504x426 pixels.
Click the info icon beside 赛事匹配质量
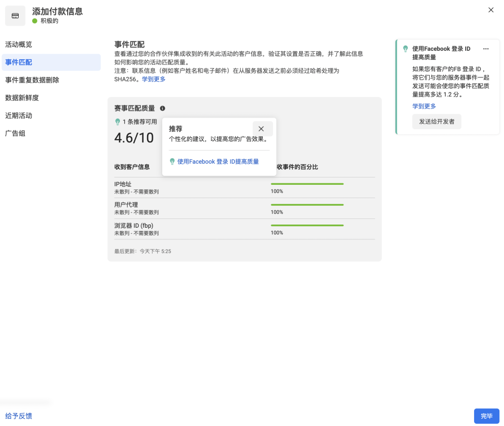pos(162,108)
